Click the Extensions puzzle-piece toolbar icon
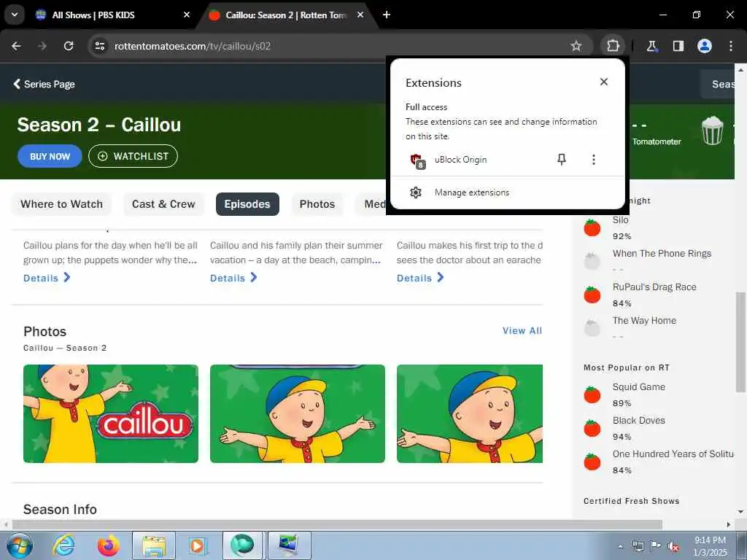747x560 pixels. [613, 46]
